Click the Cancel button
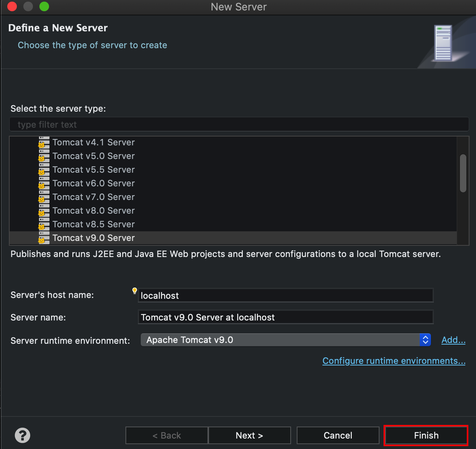Image resolution: width=476 pixels, height=449 pixels. coord(338,435)
